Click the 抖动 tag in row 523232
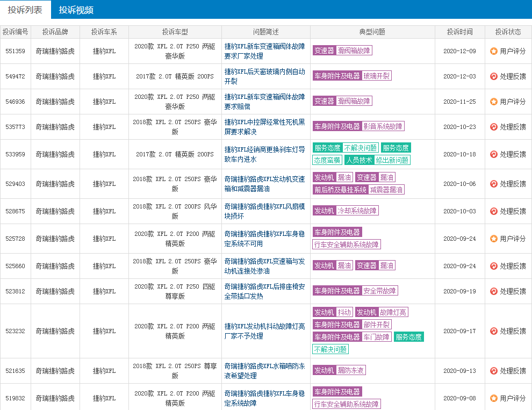 click(x=344, y=312)
